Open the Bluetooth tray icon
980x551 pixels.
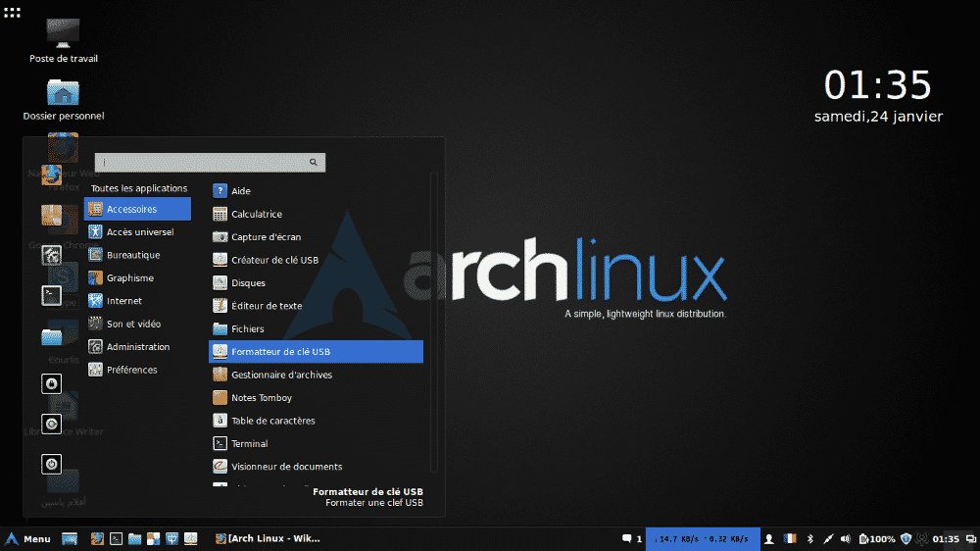click(x=810, y=538)
